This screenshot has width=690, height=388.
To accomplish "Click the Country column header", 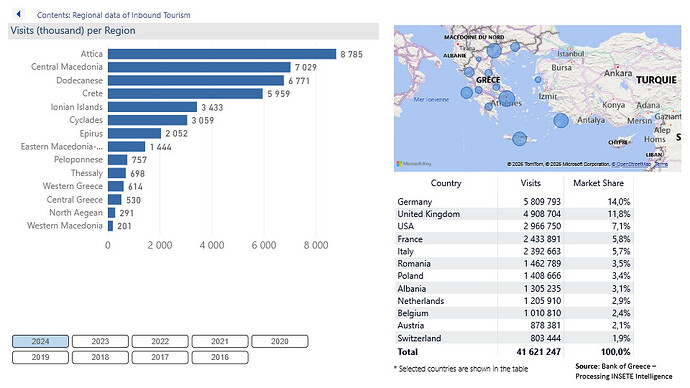I will click(x=446, y=183).
